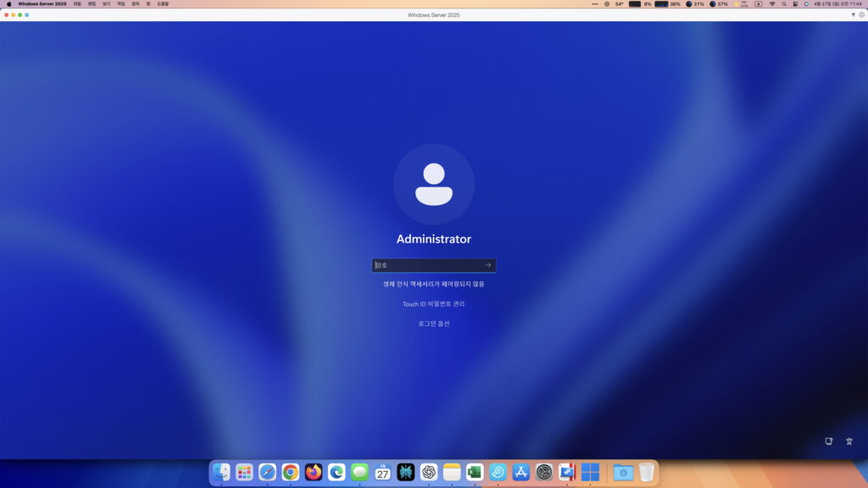Open Parallels Desktop from the Dock
Viewport: 868px width, 488px height.
[x=567, y=472]
